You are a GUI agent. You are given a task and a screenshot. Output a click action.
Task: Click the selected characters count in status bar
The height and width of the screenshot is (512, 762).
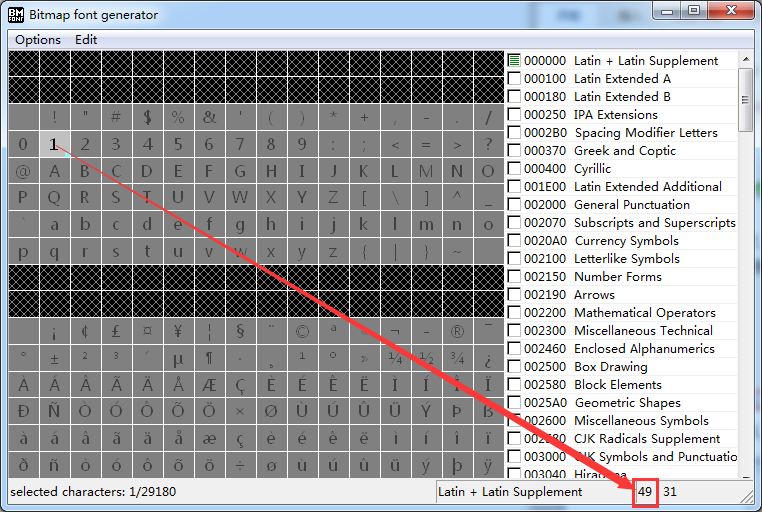93,492
